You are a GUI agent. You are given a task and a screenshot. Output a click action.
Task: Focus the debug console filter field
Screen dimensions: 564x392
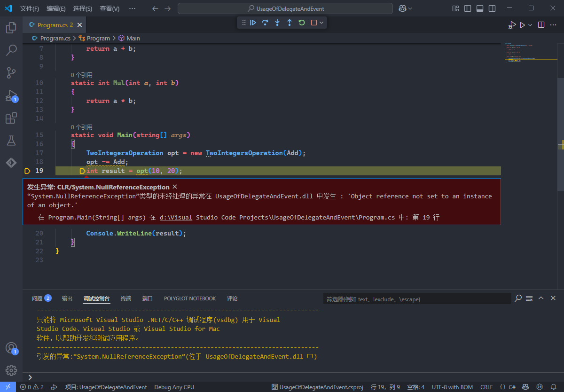[417, 299]
